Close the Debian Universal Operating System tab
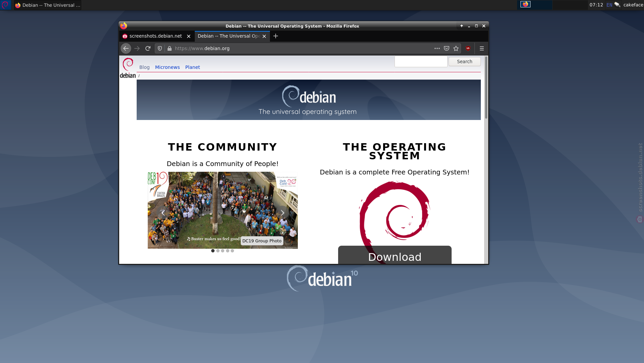Screen dimensions: 644x363 tap(264, 36)
